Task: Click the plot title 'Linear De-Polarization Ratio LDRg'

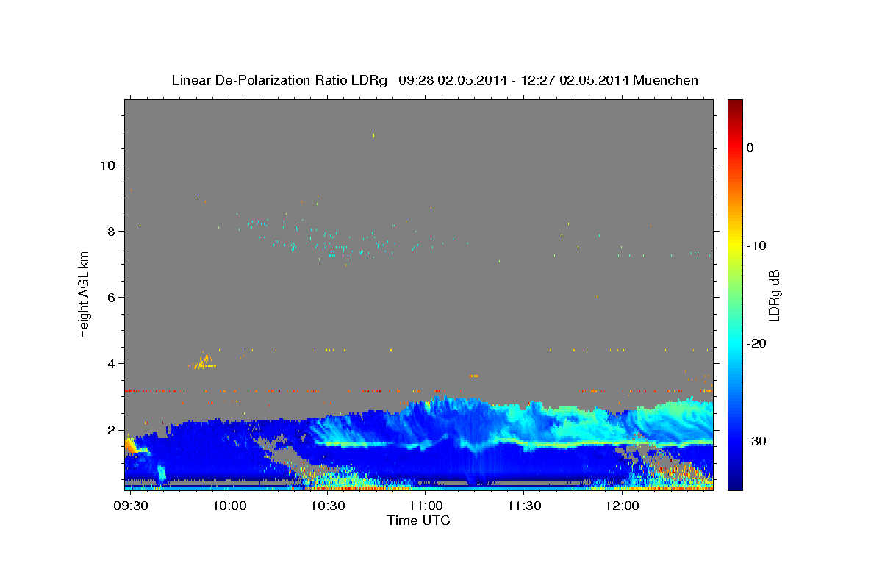Action: [279, 80]
